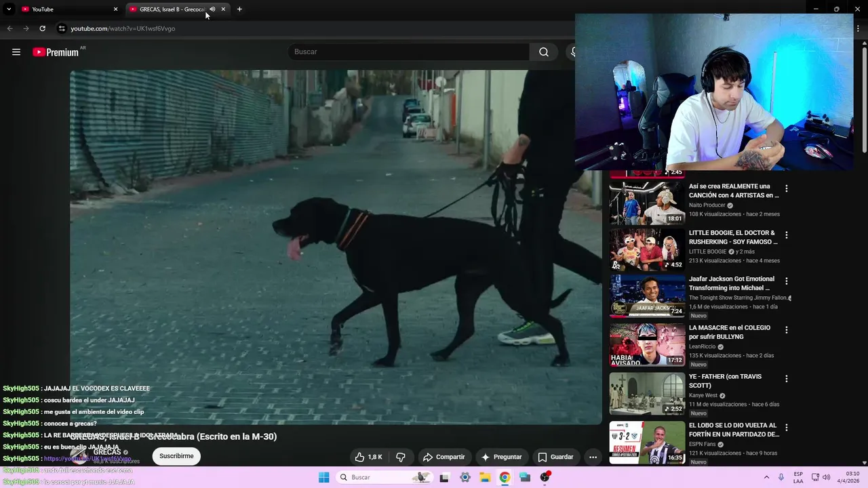Open the YouTube hamburger guide menu
Screen dimensions: 868x488
pyautogui.click(x=16, y=52)
